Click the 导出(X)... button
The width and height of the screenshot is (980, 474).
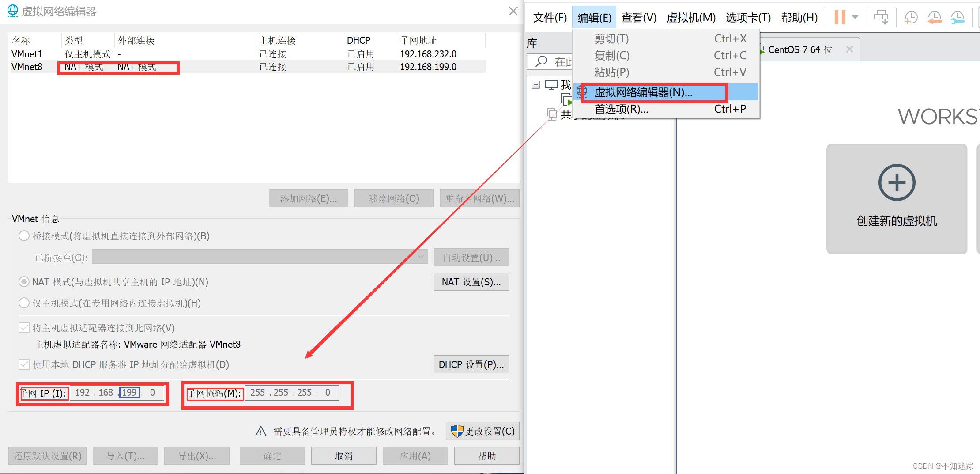click(197, 456)
